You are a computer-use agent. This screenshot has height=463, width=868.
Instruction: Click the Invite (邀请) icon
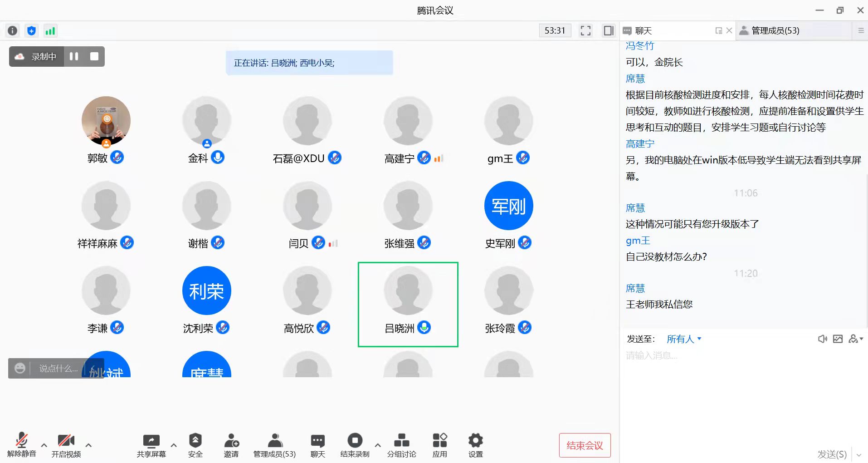(x=231, y=445)
